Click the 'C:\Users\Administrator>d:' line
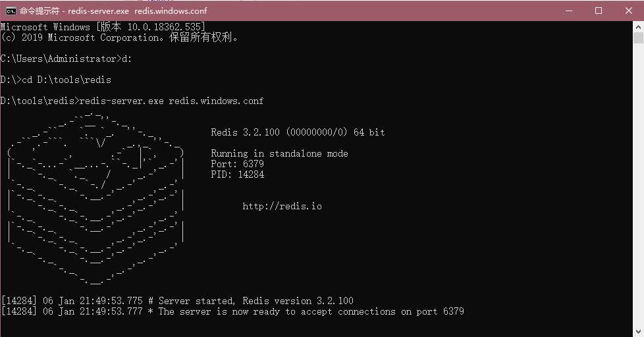The width and height of the screenshot is (644, 337). tap(66, 59)
